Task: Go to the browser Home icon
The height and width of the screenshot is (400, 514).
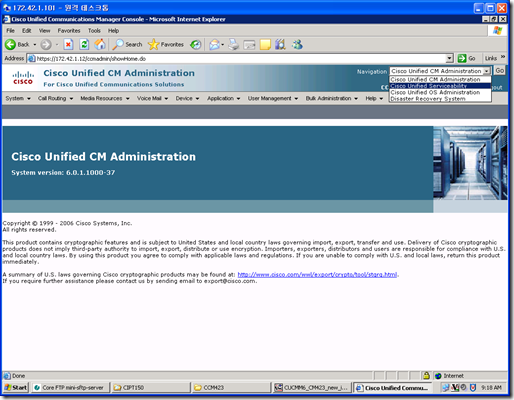Action: 100,44
